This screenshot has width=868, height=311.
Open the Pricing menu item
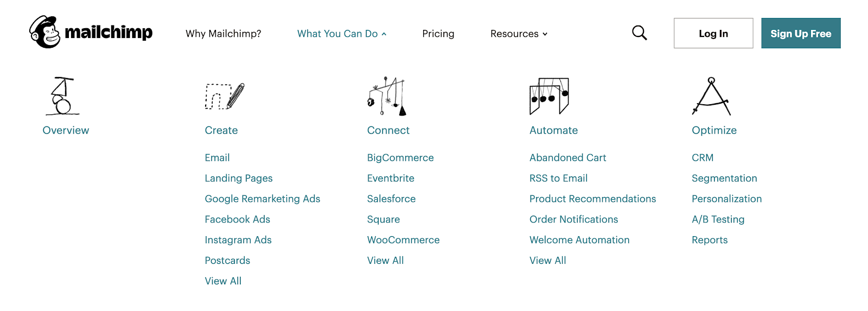point(438,34)
